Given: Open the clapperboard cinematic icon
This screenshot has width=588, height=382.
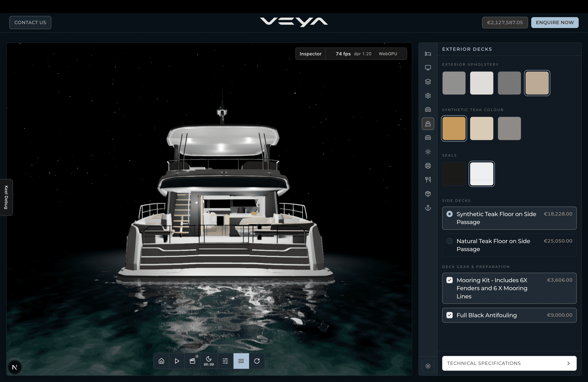Looking at the screenshot, I should [x=192, y=361].
